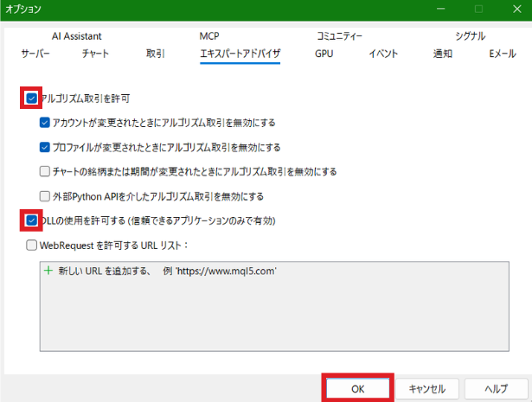532x402 pixels.
Task: Click 新しい URL を追加する entry
Action: click(168, 271)
